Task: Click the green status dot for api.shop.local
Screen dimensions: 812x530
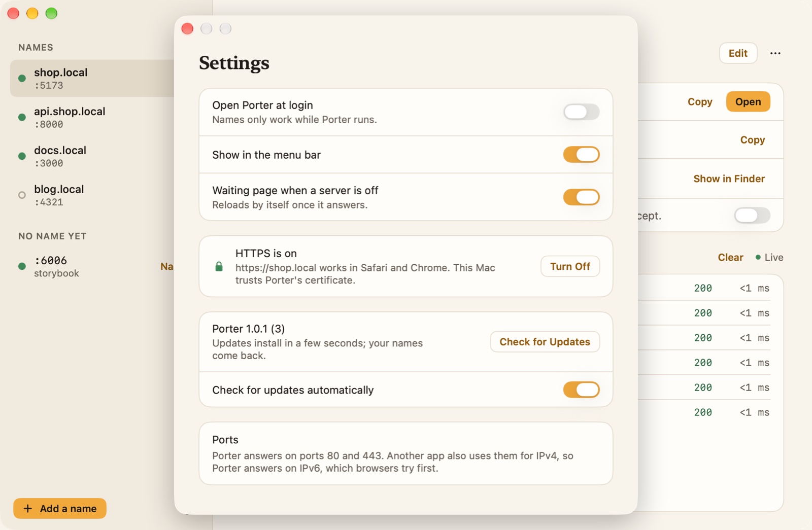Action: point(22,117)
